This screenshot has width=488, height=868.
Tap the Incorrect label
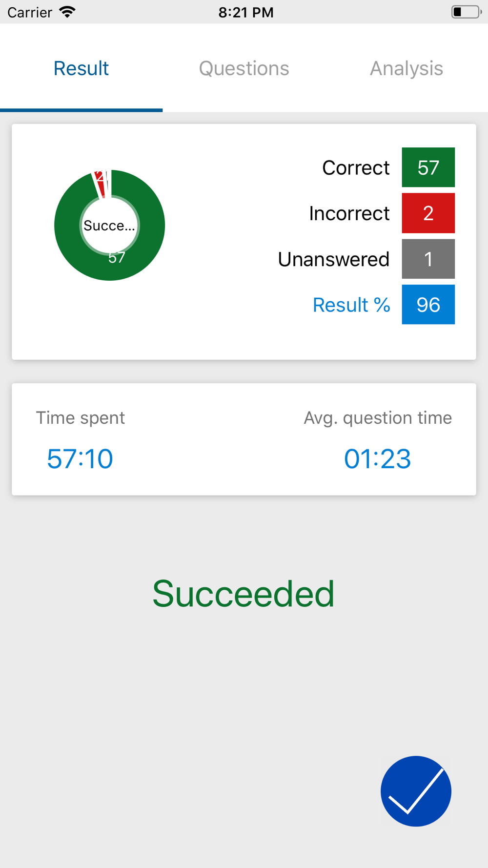click(x=349, y=213)
